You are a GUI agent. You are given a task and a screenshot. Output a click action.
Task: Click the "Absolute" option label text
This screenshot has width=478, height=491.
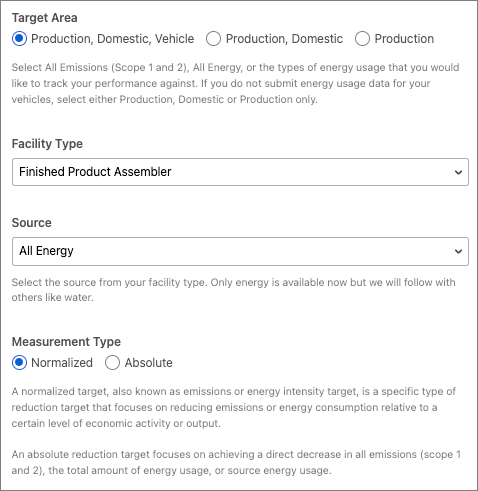149,363
